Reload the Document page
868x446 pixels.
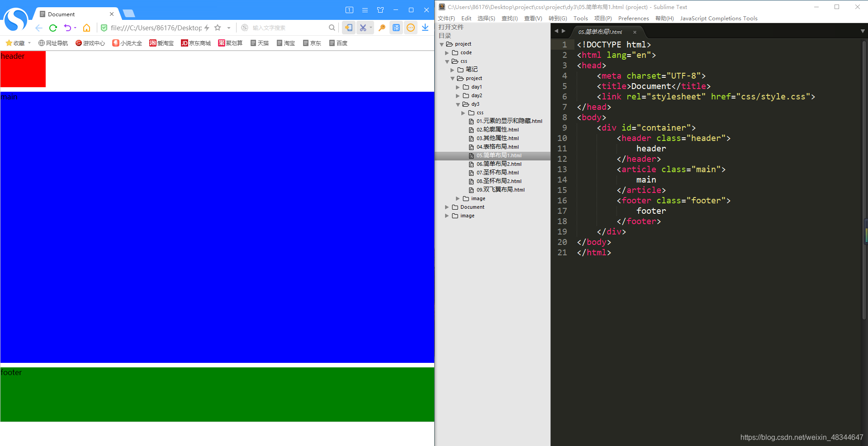(53, 28)
